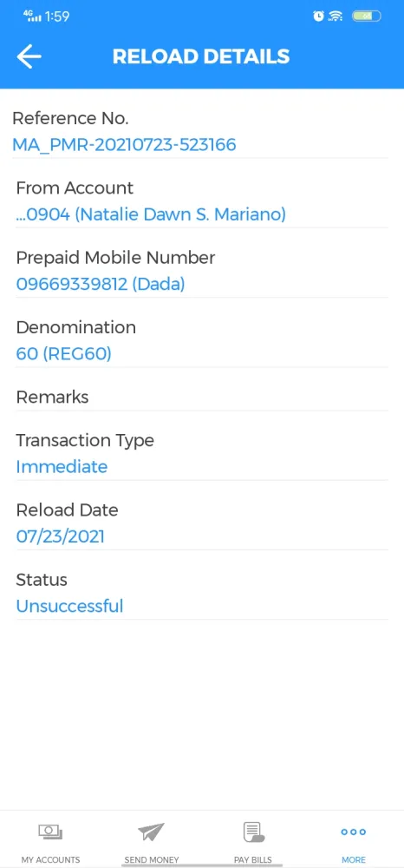
Task: Open the More three-dots icon
Action: pyautogui.click(x=354, y=832)
